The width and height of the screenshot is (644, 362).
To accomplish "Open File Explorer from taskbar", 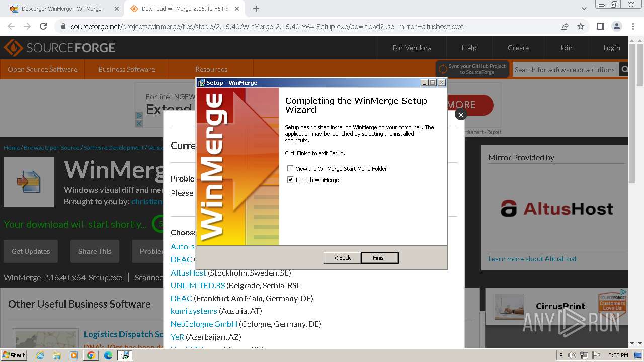I will (x=57, y=355).
